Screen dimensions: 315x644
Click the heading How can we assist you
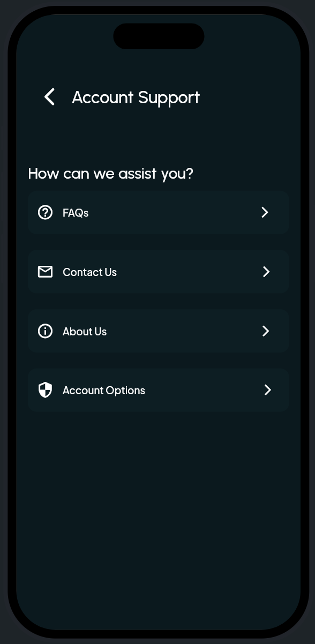click(x=110, y=173)
